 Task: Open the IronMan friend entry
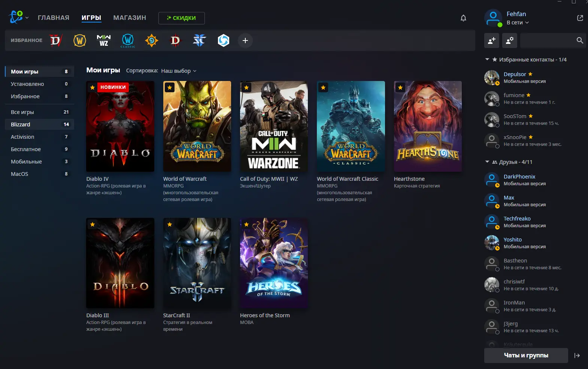tap(534, 306)
